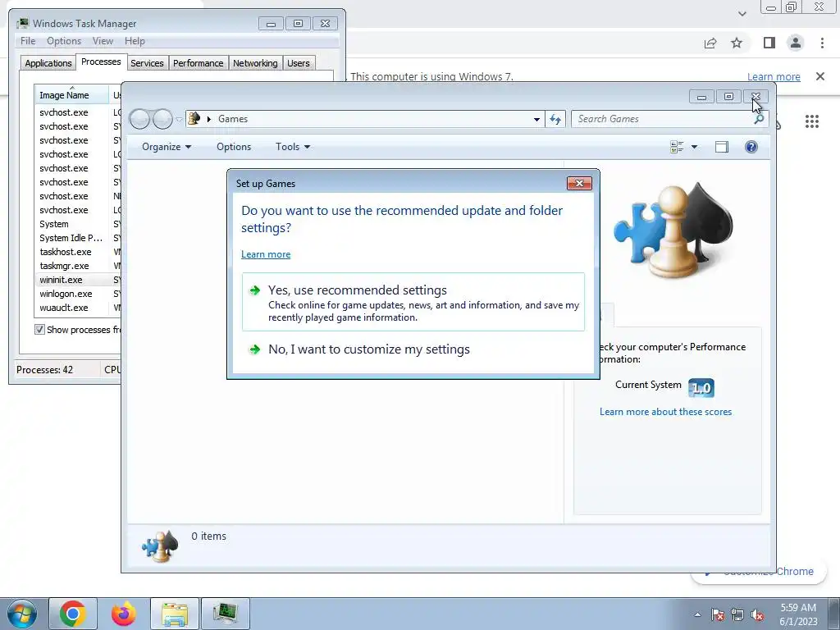Select the winlogon.exe process row
Image resolution: width=840 pixels, height=630 pixels.
click(x=78, y=294)
